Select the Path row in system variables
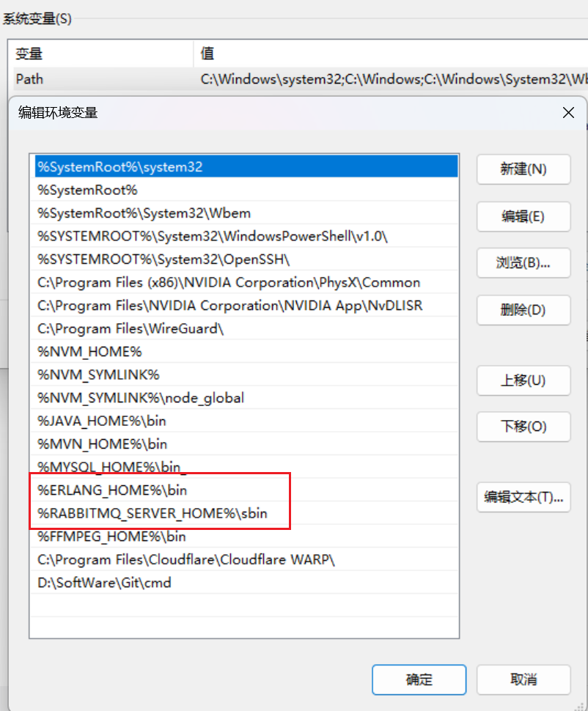588x711 pixels. 29,78
